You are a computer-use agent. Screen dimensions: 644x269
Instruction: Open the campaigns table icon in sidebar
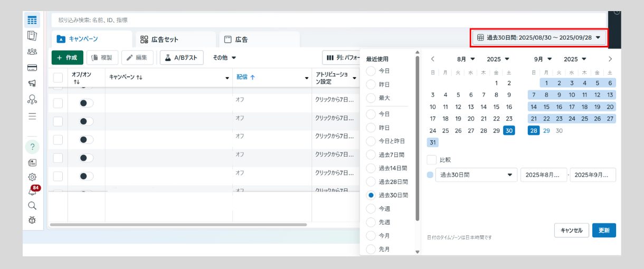(32, 20)
